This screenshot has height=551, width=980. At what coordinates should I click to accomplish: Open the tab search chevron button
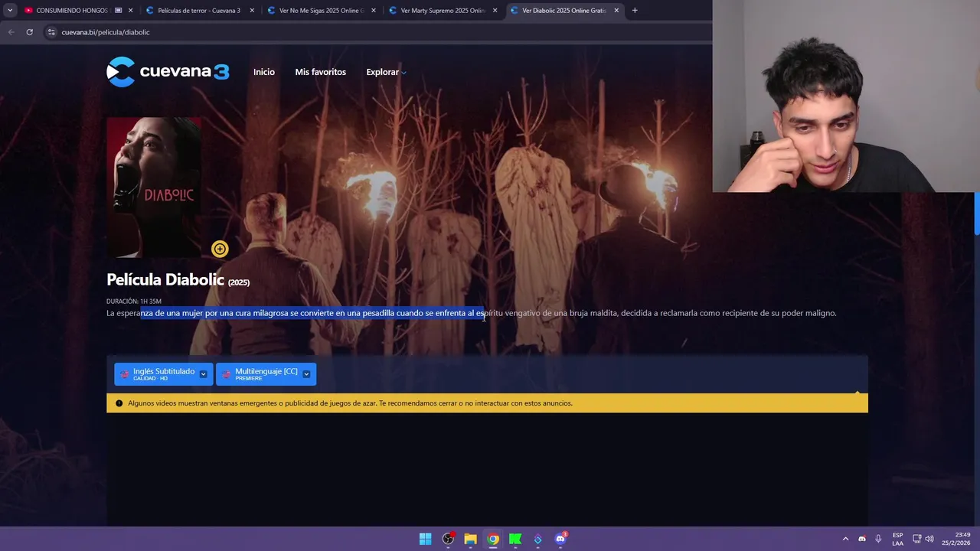click(10, 11)
